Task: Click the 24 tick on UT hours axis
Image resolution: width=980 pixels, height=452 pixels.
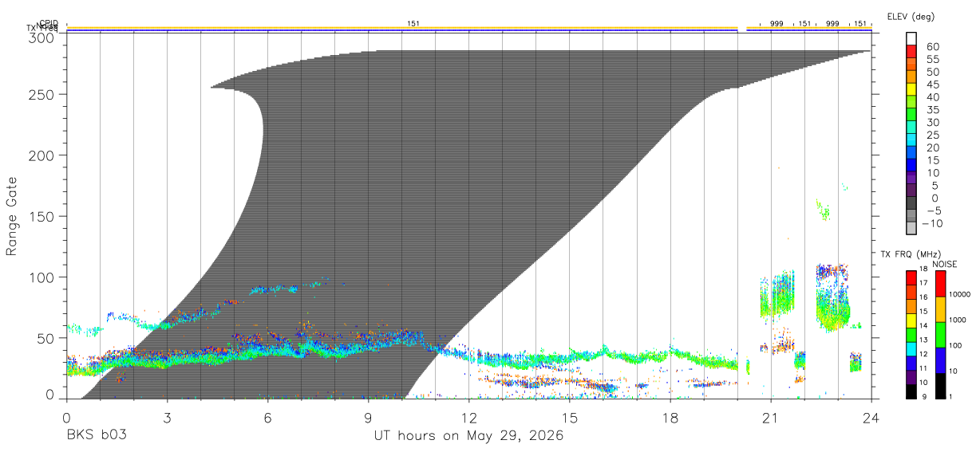Action: [x=871, y=417]
